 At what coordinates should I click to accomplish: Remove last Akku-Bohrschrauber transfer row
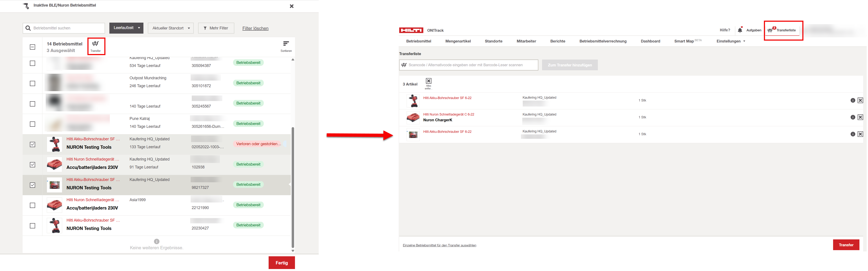pos(860,134)
